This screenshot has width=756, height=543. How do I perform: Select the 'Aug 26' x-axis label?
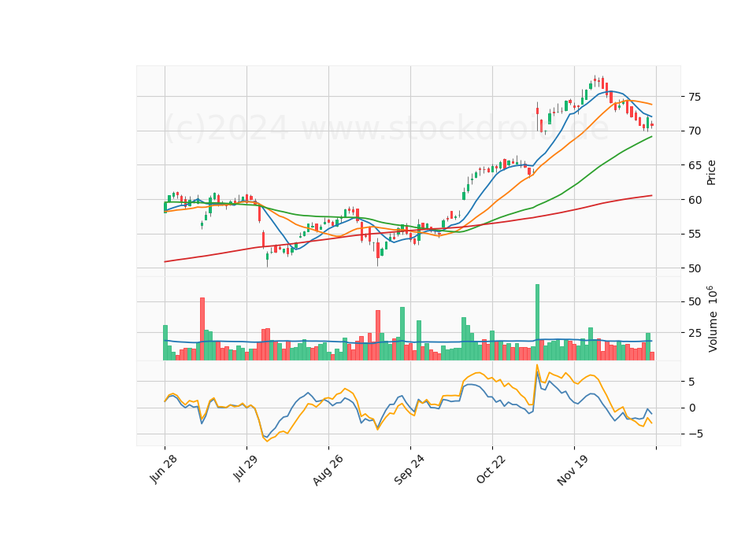[x=328, y=469]
